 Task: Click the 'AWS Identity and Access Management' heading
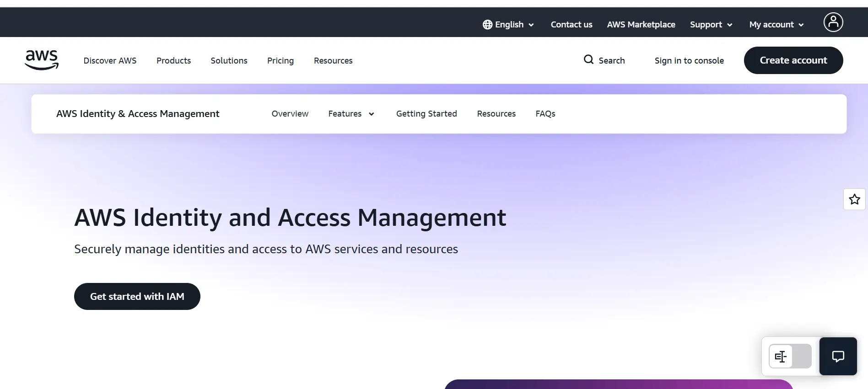[290, 218]
